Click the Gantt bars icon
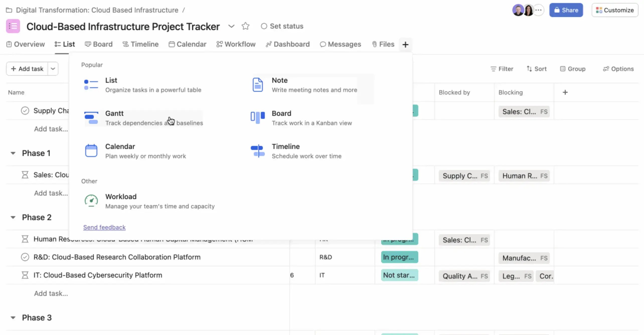The height and width of the screenshot is (335, 644). click(91, 118)
